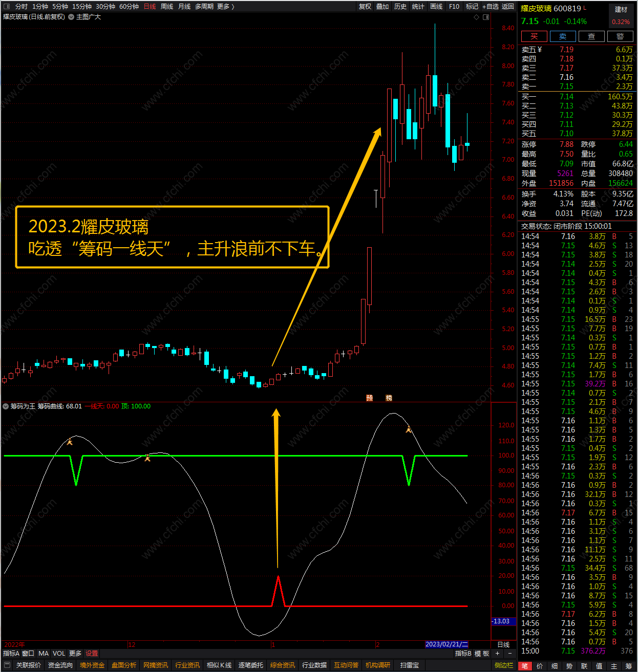Select the 值 value tab in sidebar footer
This screenshot has width=638, height=672.
click(599, 666)
